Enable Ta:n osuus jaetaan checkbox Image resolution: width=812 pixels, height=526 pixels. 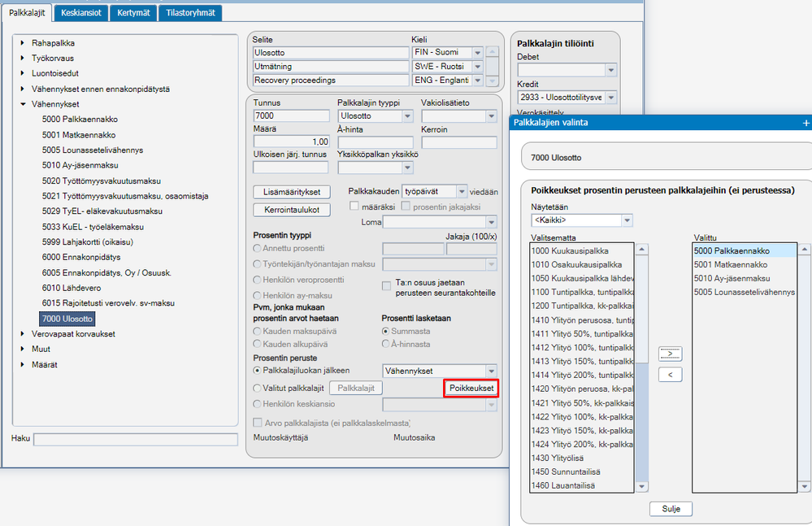(386, 286)
